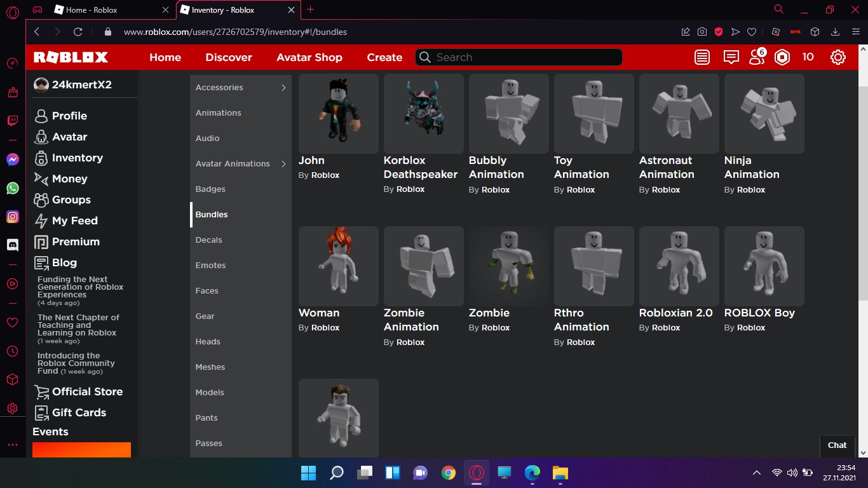Click the Ninja Animation title
868x488 pixels.
752,167
